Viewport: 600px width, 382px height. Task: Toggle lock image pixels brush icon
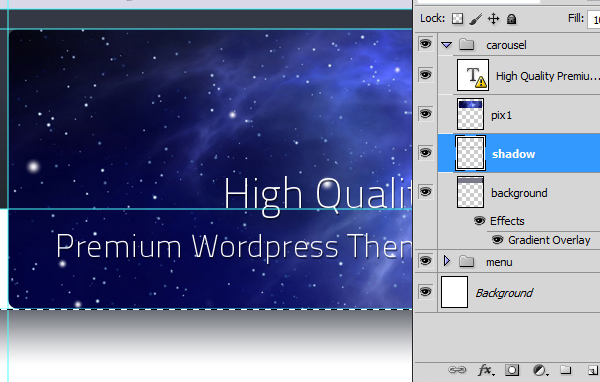(x=475, y=19)
